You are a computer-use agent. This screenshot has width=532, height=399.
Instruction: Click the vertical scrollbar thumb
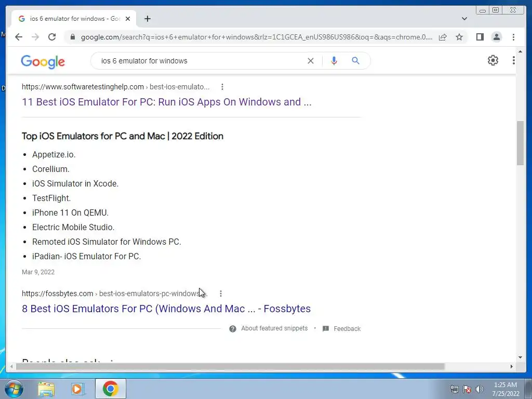520,143
